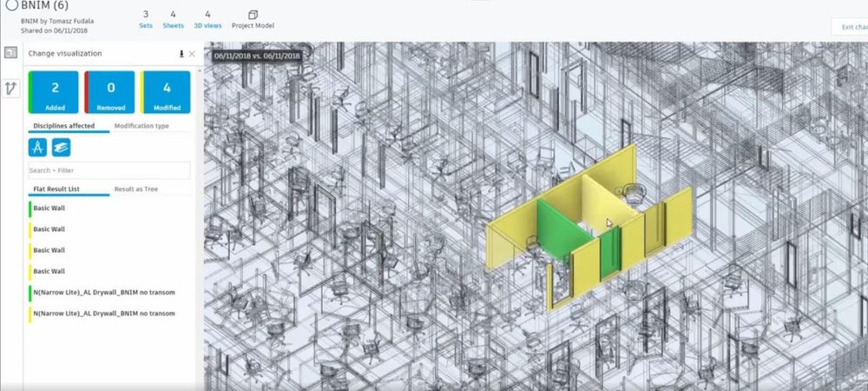Focus the Search + Filter field
868x391 pixels.
click(x=109, y=170)
